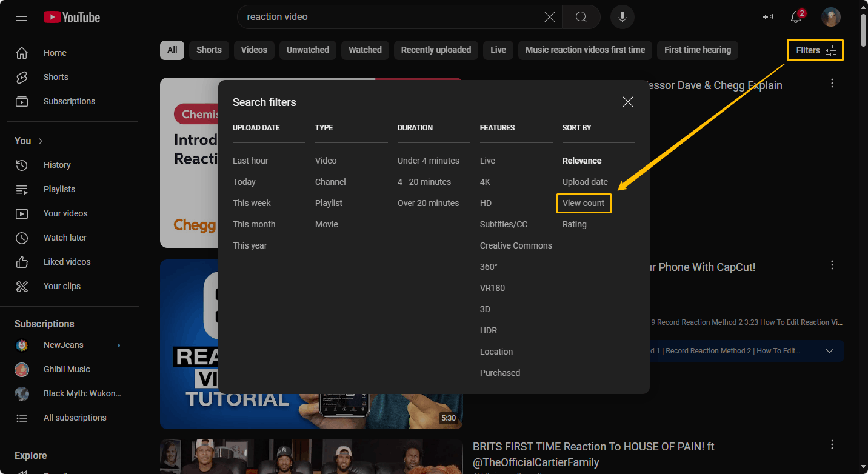Viewport: 868px width, 474px height.
Task: Click the Create video icon
Action: tap(766, 17)
